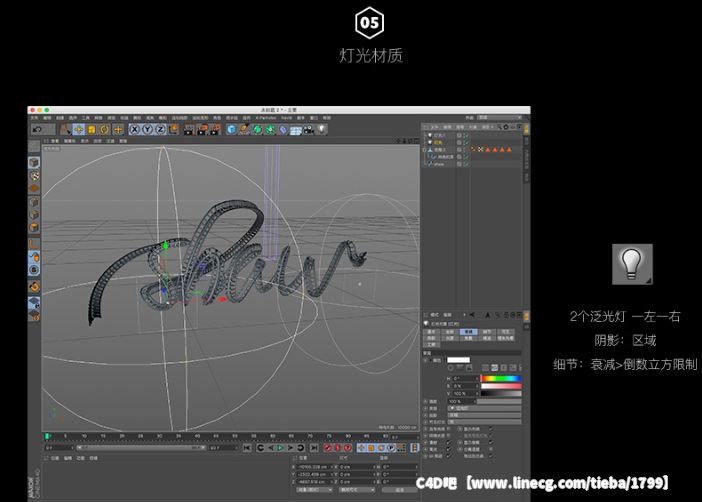Click the HSV color mode icon
Image resolution: width=702 pixels, height=502 pixels.
coord(494,368)
